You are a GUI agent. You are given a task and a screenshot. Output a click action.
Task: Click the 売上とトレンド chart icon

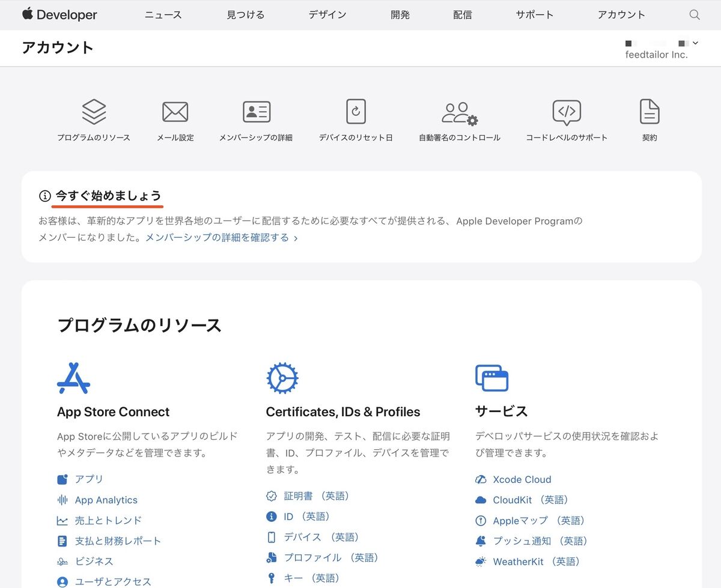coord(62,521)
